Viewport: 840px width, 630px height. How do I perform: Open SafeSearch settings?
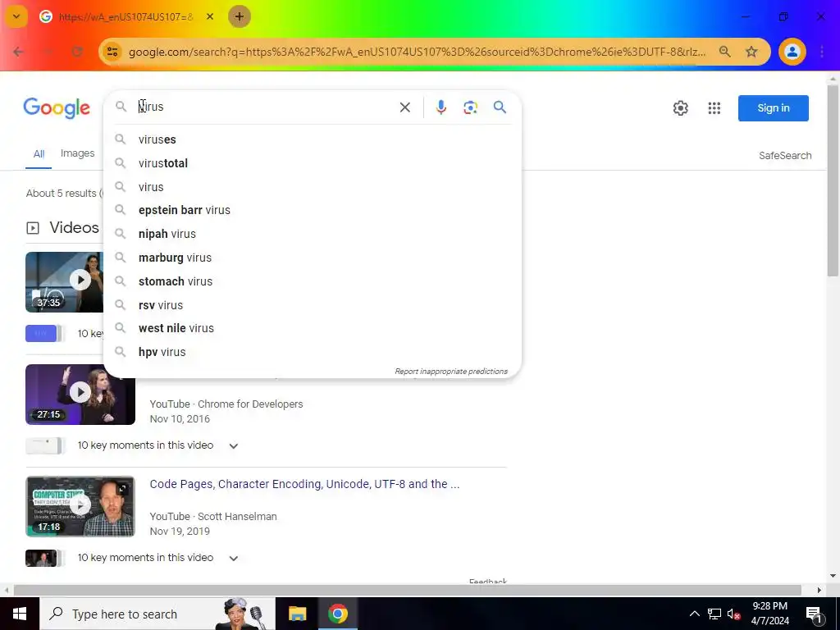coord(785,155)
